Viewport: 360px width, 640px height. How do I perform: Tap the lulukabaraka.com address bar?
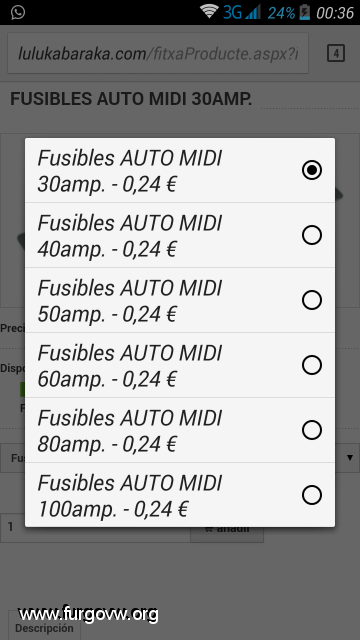point(158,53)
